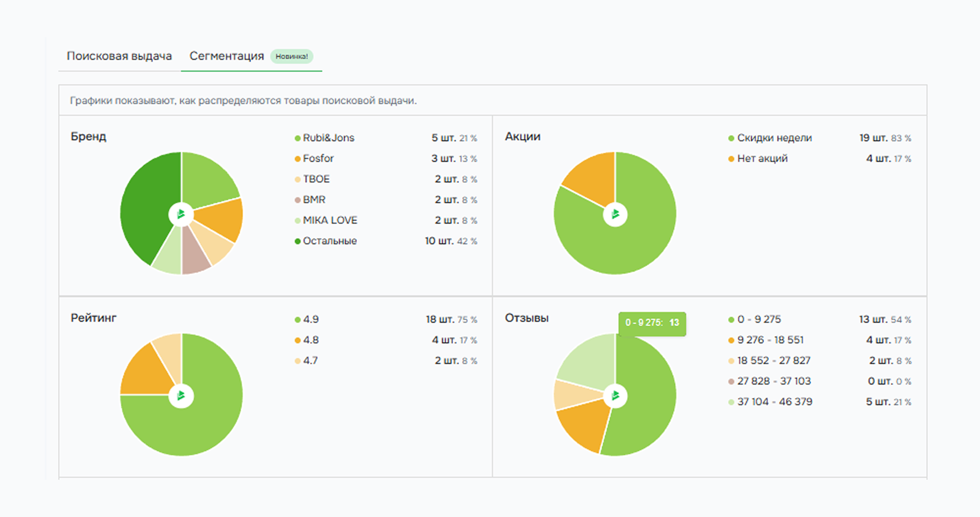Image resolution: width=980 pixels, height=517 pixels.
Task: Click the Новинка! badge
Action: [x=291, y=56]
